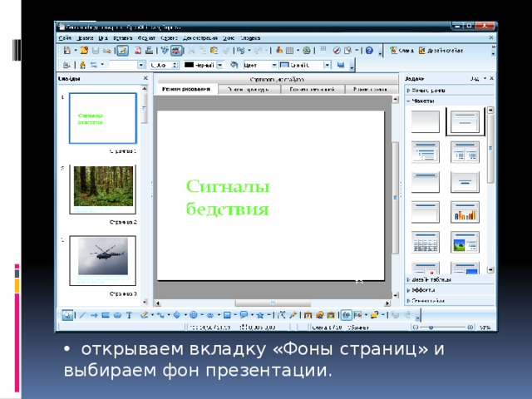Open Help via blue question mark icon
532x399 pixels.
coord(369,51)
